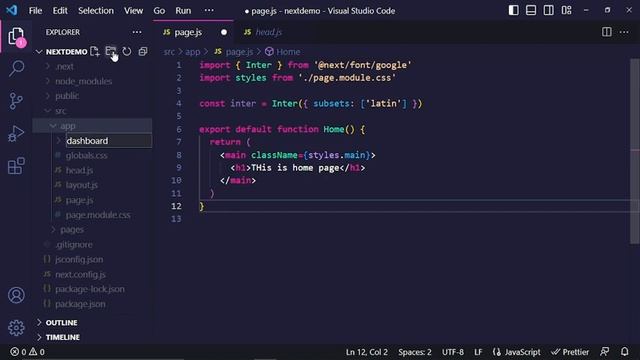Open the File menu
The height and width of the screenshot is (360, 640).
[35, 11]
